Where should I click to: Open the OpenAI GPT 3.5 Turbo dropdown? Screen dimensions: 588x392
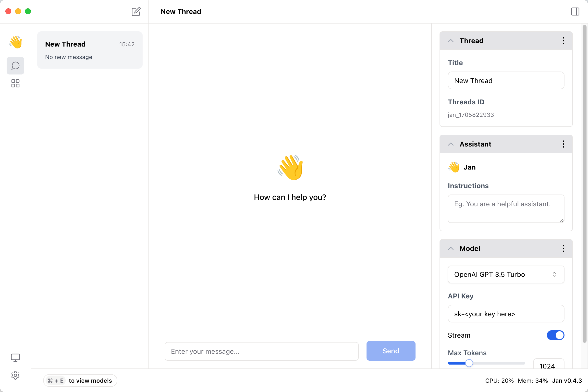506,274
